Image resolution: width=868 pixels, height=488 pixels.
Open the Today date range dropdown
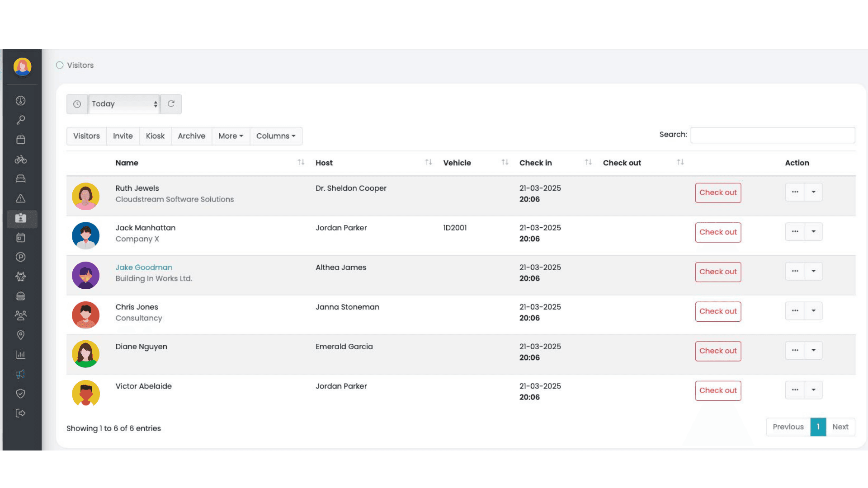point(124,104)
